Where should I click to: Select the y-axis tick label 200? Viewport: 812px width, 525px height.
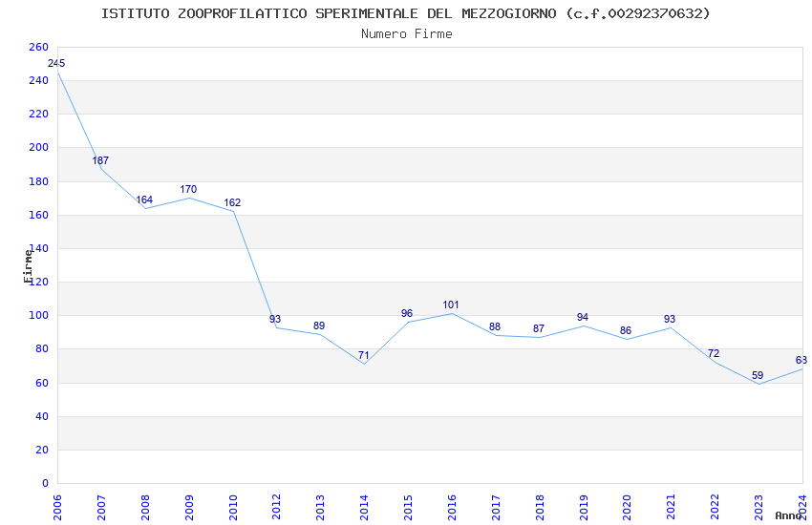pos(38,147)
